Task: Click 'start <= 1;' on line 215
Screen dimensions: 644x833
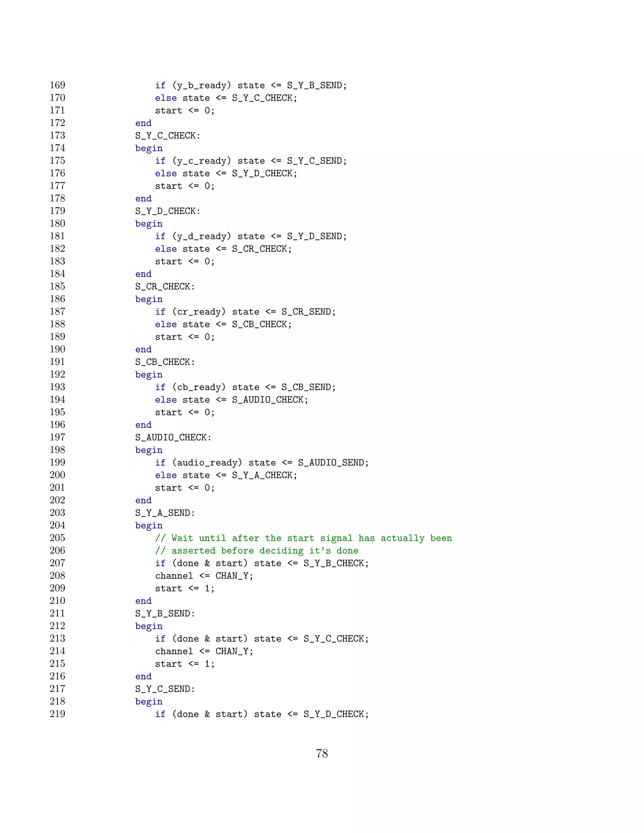Action: click(x=185, y=664)
